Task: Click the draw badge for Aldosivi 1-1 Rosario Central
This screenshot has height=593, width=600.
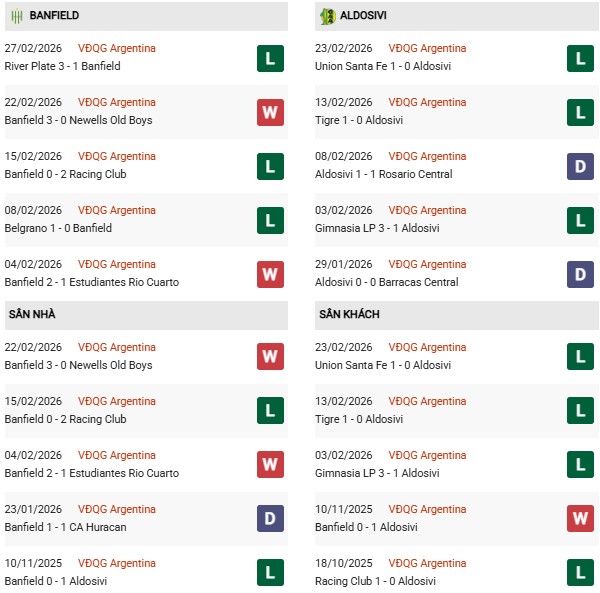Action: tap(580, 166)
